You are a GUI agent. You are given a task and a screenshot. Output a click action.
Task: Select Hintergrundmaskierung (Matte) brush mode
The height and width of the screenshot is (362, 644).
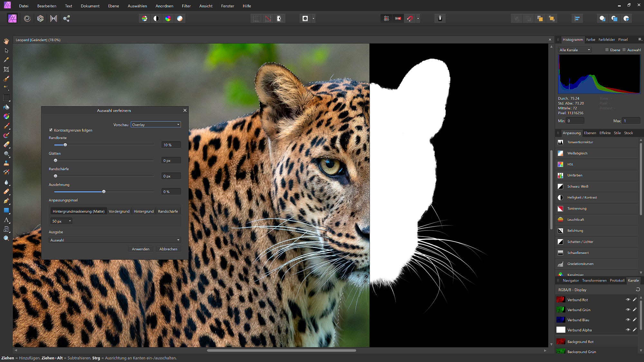79,211
